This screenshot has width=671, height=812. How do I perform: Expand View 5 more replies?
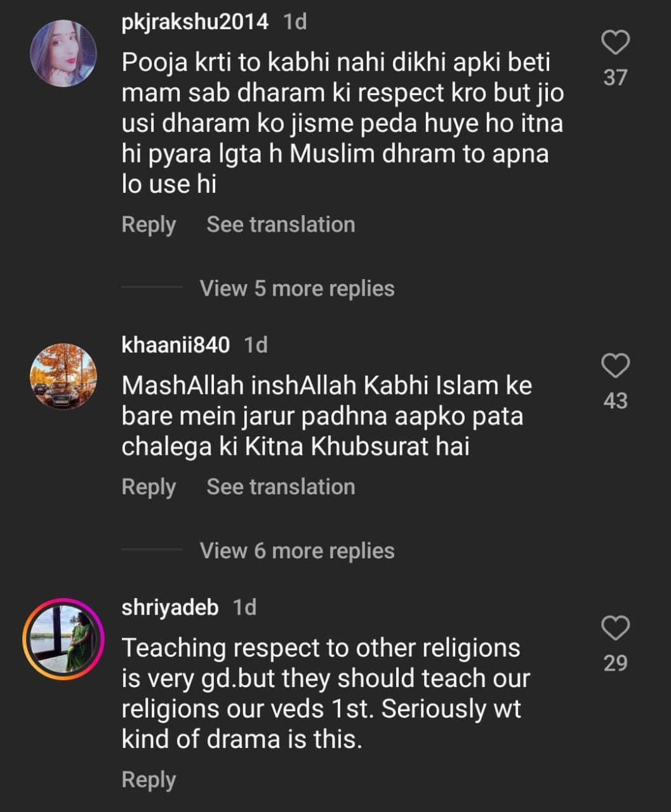(297, 289)
